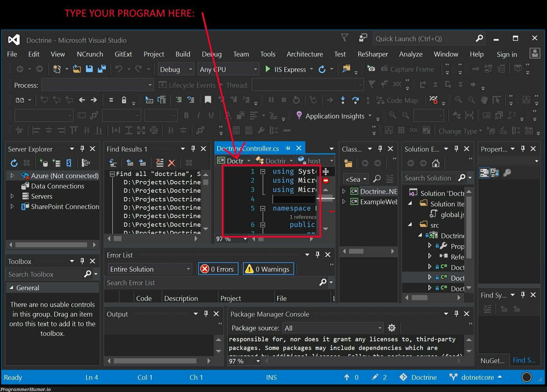Viewport: 547px width, 392px height.
Task: Refresh the Server Explorer
Action: click(14, 163)
